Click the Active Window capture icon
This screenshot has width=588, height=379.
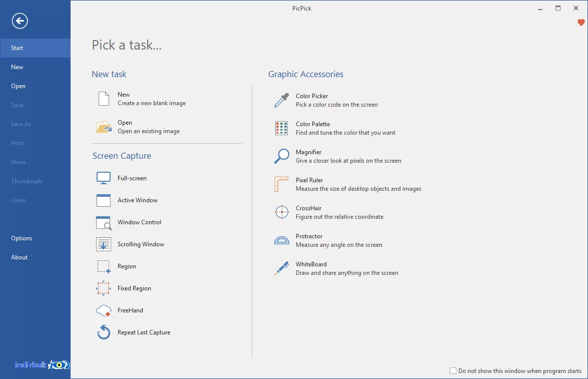coord(104,200)
